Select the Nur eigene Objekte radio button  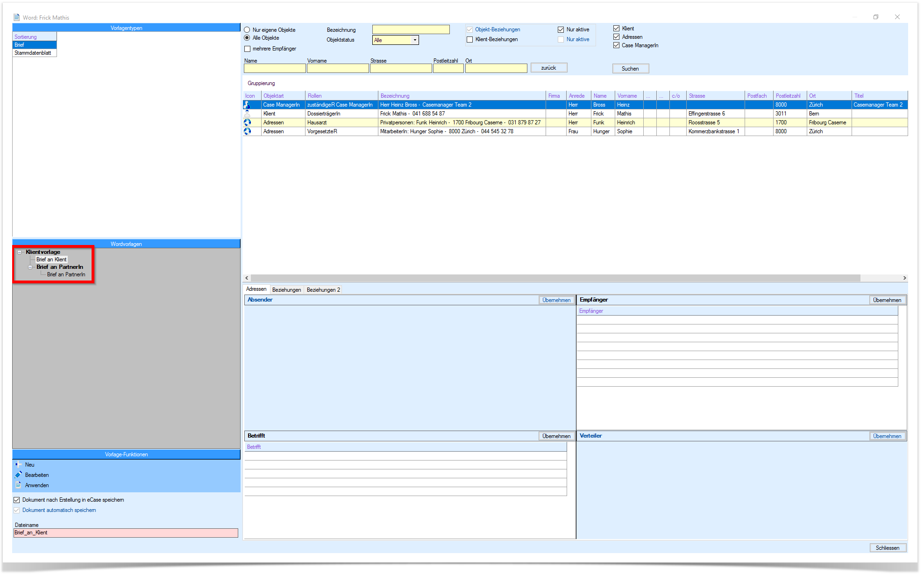click(x=247, y=30)
